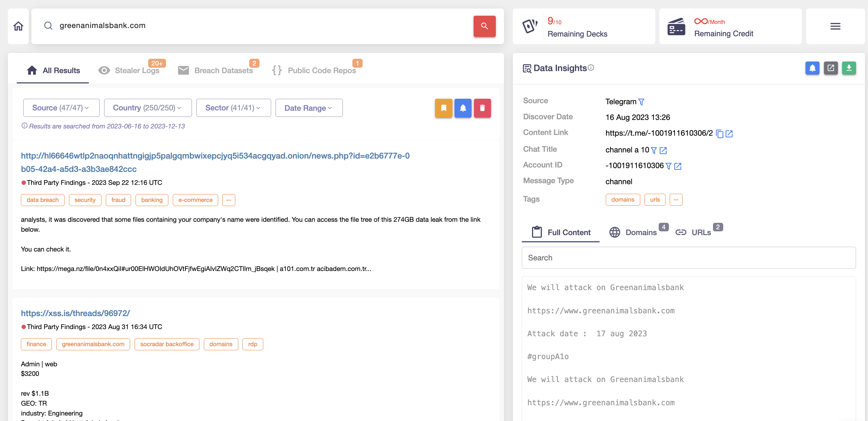
Task: Click the Remaining Decks card
Action: tap(584, 26)
